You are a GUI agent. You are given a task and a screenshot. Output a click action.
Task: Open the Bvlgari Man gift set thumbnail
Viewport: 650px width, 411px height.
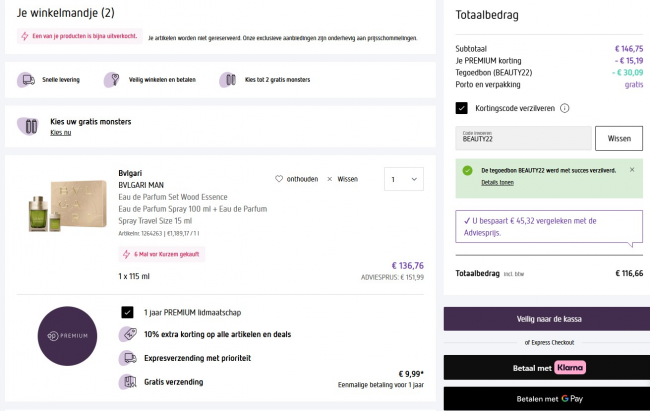[x=67, y=209]
